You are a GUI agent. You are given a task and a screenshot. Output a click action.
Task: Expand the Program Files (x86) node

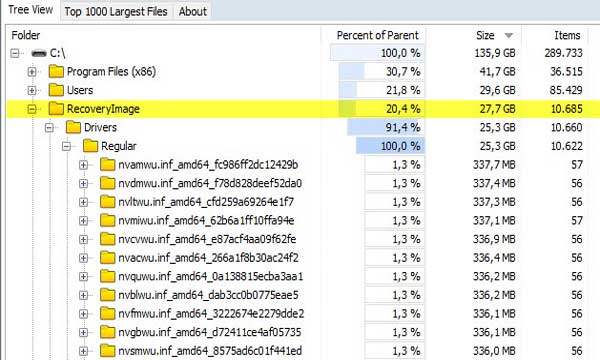point(32,72)
